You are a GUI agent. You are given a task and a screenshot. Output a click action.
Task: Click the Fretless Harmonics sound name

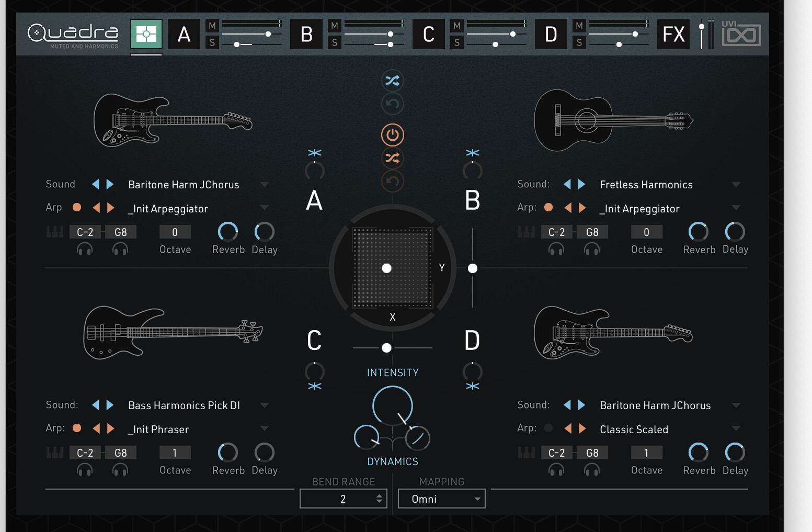(x=646, y=185)
